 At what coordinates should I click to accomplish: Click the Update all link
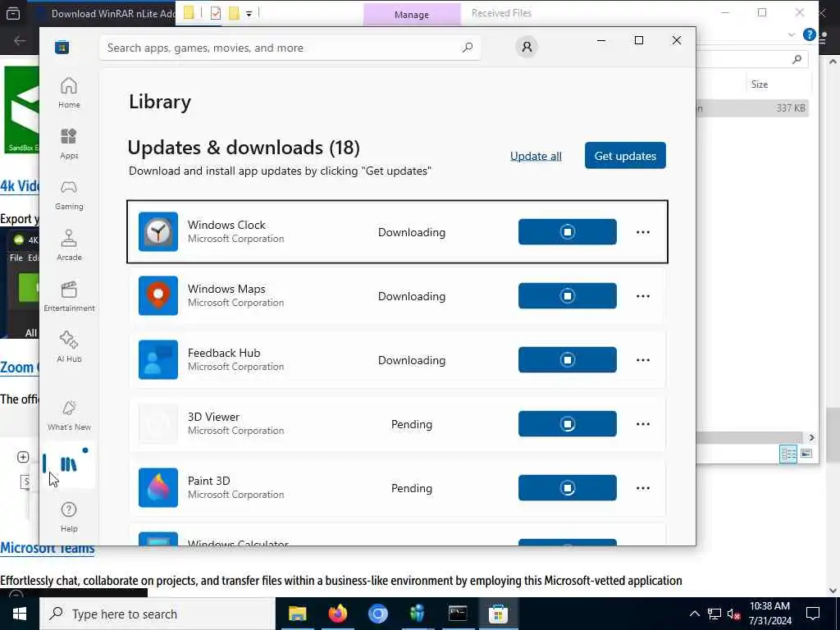[x=536, y=156]
